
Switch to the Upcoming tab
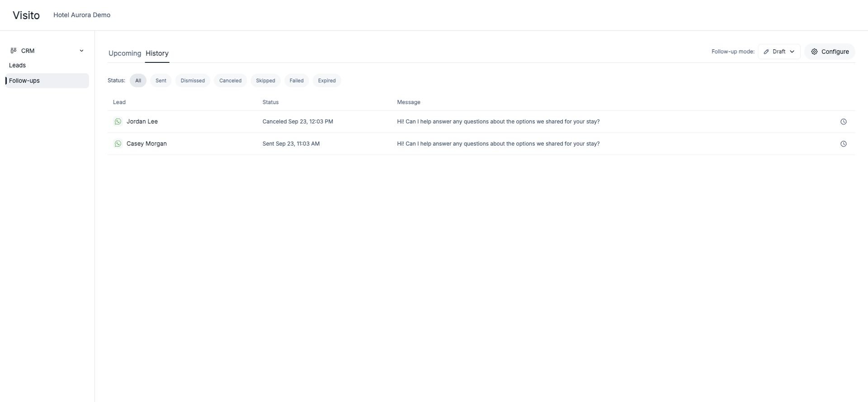(125, 53)
